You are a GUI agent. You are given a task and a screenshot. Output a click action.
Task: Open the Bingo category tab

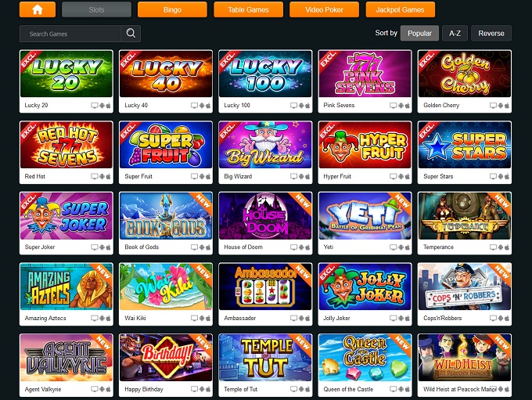172,9
